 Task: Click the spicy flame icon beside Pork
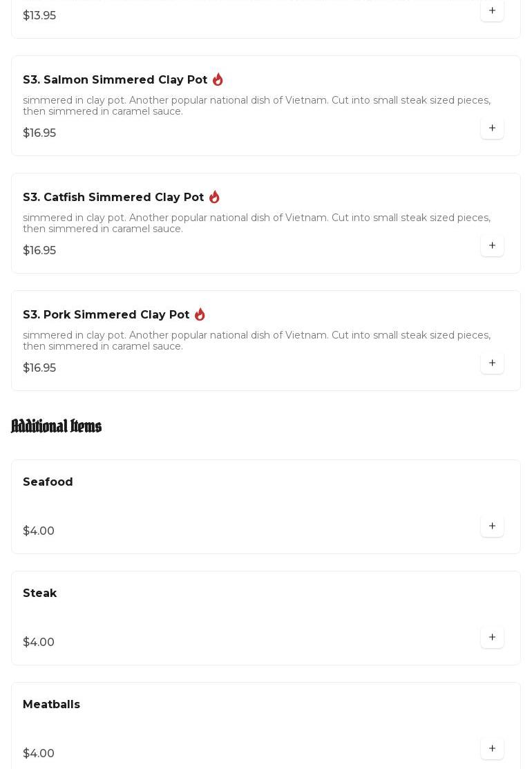pyautogui.click(x=200, y=314)
